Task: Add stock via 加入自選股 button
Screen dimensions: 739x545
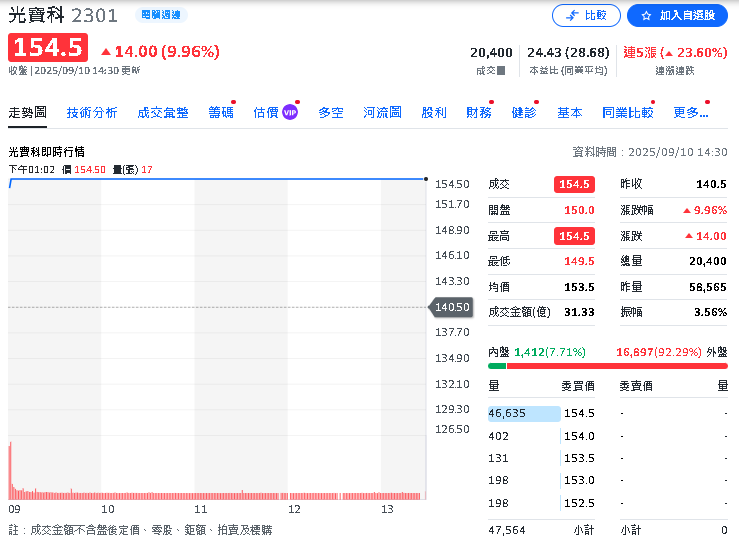Action: pyautogui.click(x=677, y=16)
